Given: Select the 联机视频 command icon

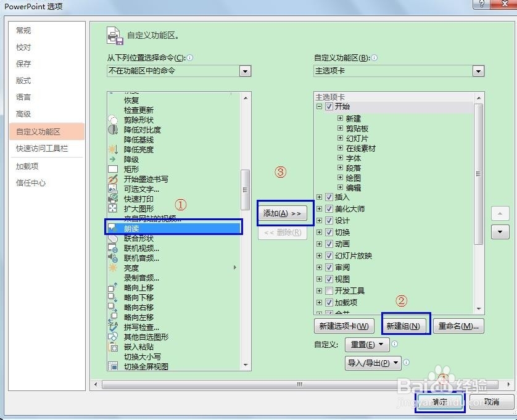Looking at the screenshot, I should tap(114, 247).
